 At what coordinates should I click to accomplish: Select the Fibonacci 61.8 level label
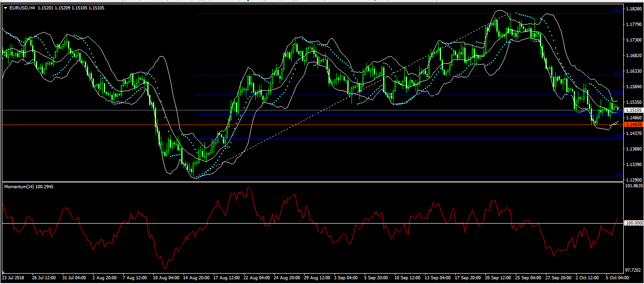618,73
